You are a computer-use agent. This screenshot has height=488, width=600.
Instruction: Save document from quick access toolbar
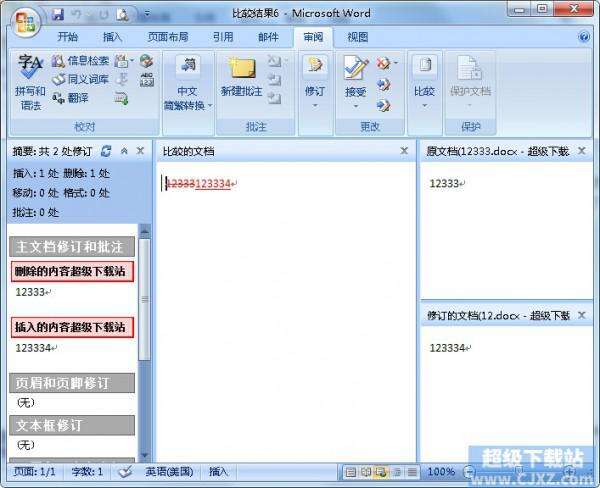point(58,15)
